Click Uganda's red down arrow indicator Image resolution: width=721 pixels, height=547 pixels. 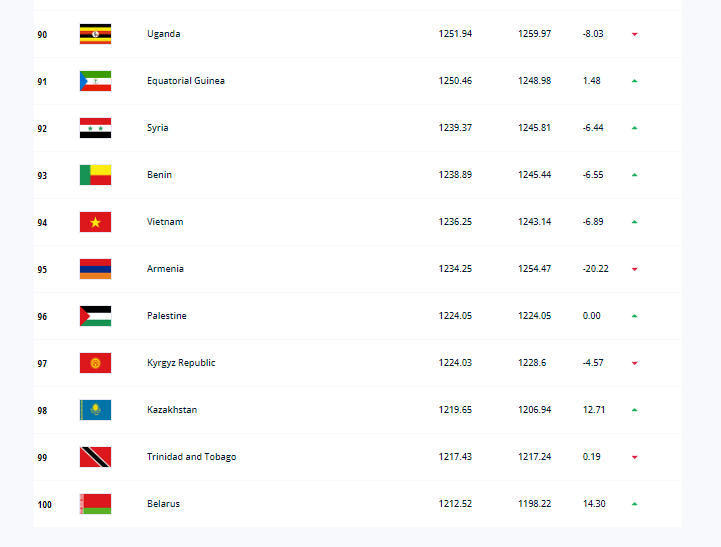[x=634, y=34]
